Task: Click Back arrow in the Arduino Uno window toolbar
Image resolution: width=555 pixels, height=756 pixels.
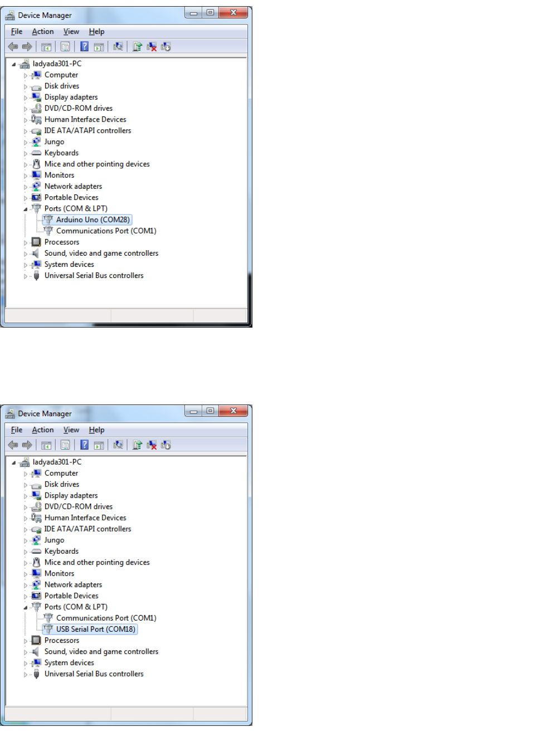Action: click(13, 47)
